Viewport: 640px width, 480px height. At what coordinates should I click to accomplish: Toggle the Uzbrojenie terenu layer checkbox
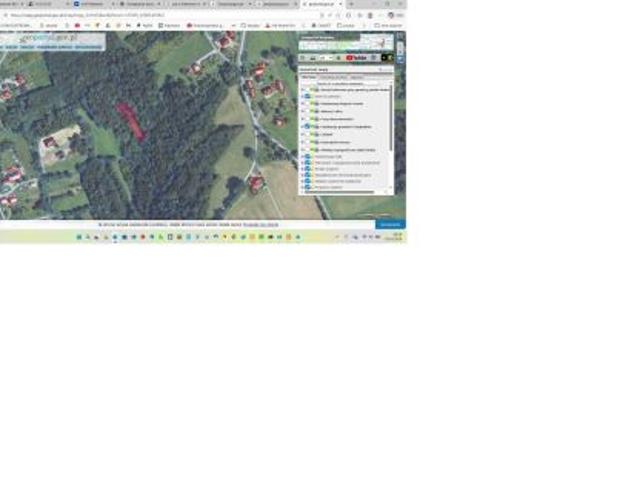click(x=307, y=142)
